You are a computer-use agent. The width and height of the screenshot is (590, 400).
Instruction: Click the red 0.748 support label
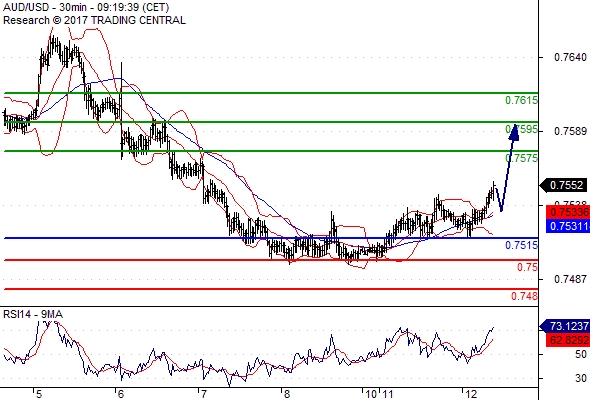(524, 296)
